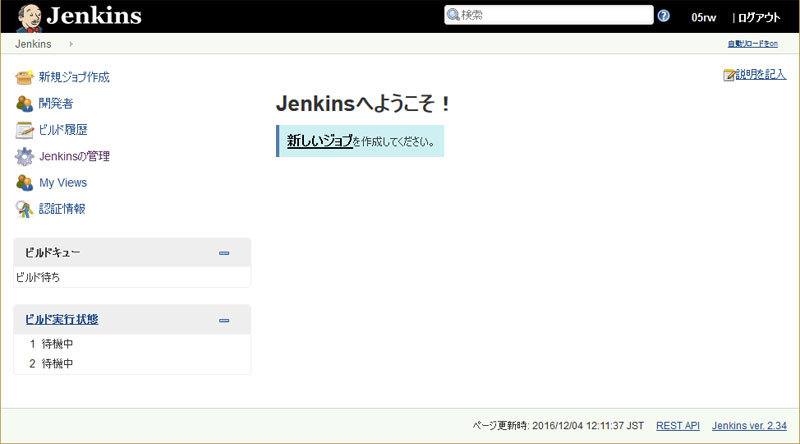This screenshot has width=800, height=444.
Task: Open the search help question mark icon
Action: point(663,16)
